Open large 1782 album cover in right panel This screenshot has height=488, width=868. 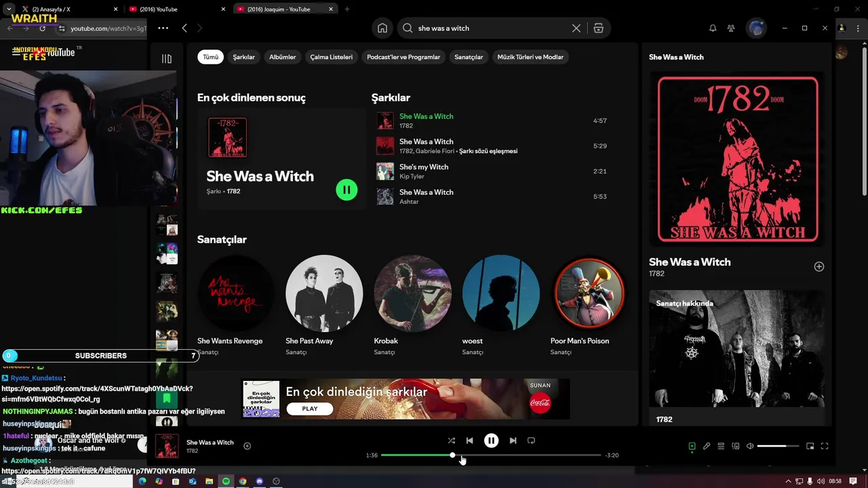point(738,159)
